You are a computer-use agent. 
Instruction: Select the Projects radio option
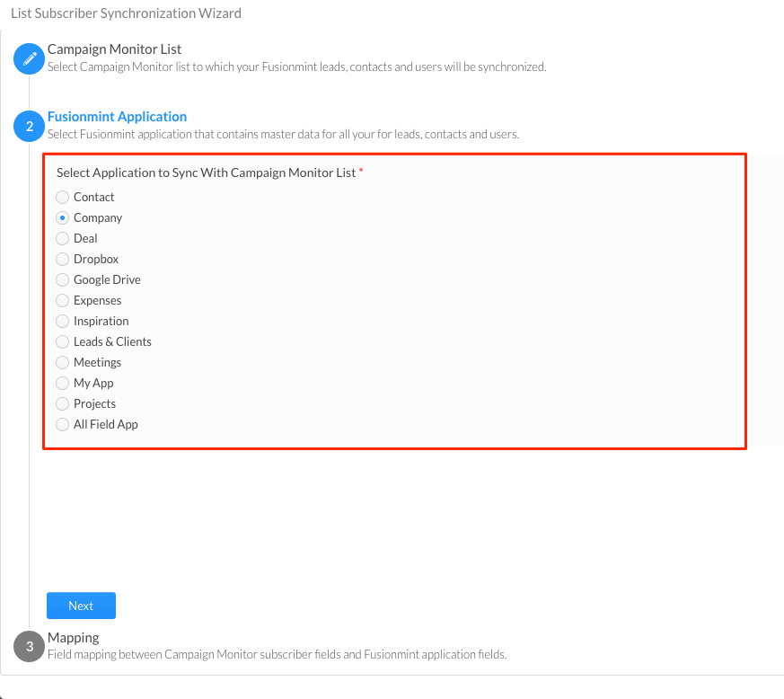(x=62, y=403)
